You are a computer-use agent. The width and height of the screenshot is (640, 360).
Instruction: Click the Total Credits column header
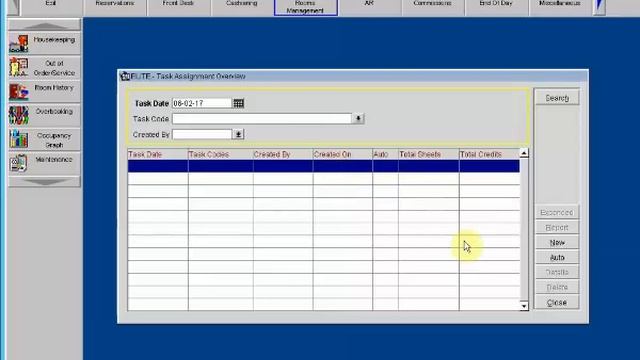pyautogui.click(x=489, y=154)
